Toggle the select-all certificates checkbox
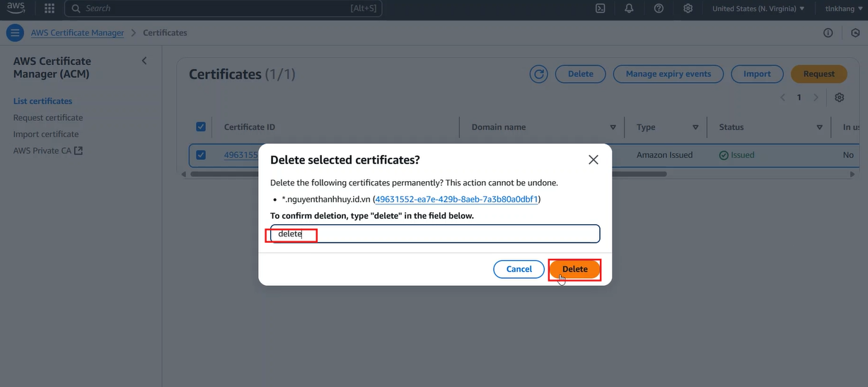The height and width of the screenshot is (387, 868). tap(201, 127)
